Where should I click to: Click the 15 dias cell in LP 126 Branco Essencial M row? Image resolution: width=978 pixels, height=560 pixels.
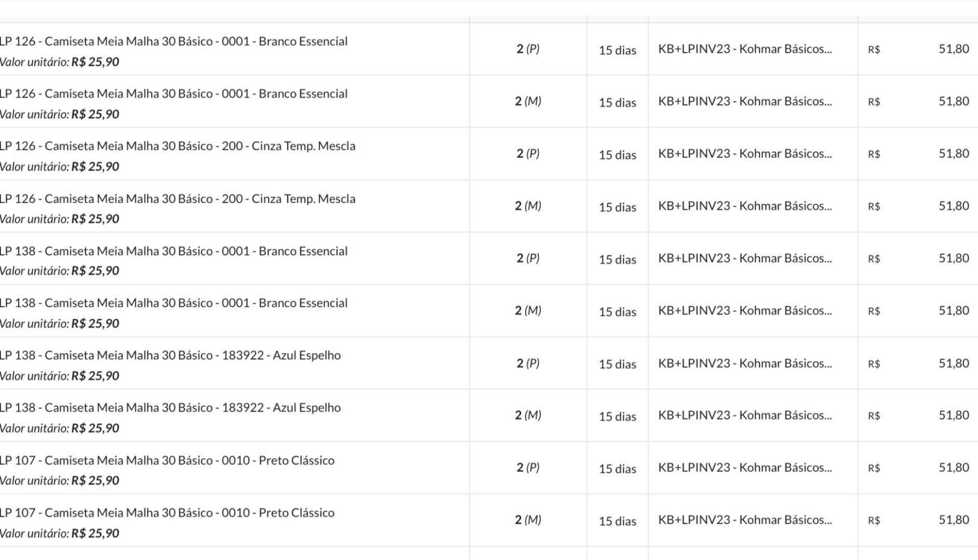pos(617,103)
